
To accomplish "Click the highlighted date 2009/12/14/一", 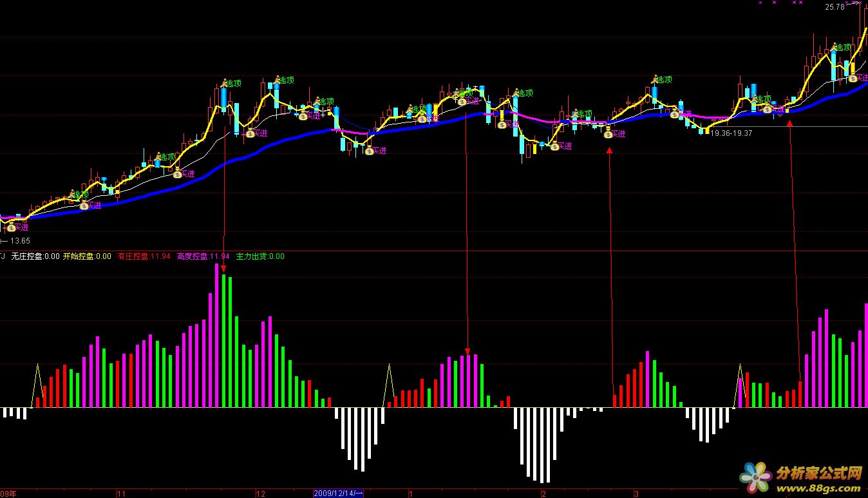I will (339, 493).
